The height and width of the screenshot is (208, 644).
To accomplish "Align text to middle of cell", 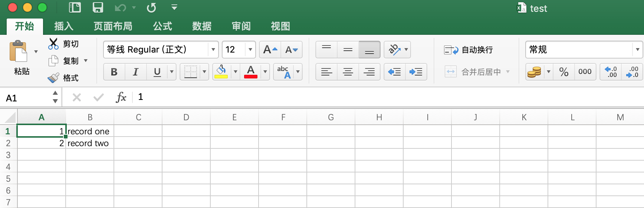I will (348, 50).
